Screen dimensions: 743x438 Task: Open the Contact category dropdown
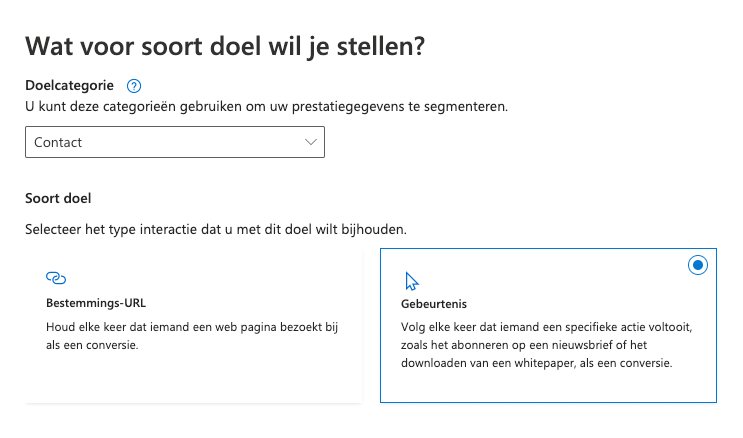tap(175, 142)
